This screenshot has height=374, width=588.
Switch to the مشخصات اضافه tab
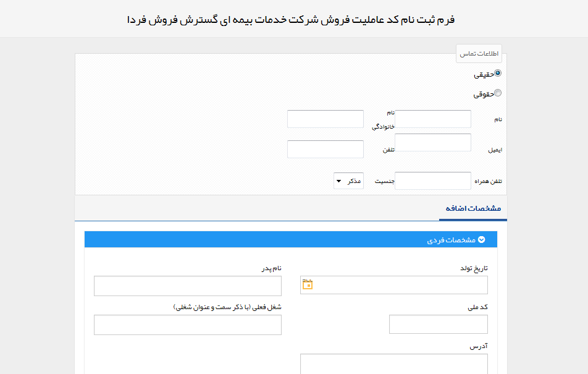point(473,208)
